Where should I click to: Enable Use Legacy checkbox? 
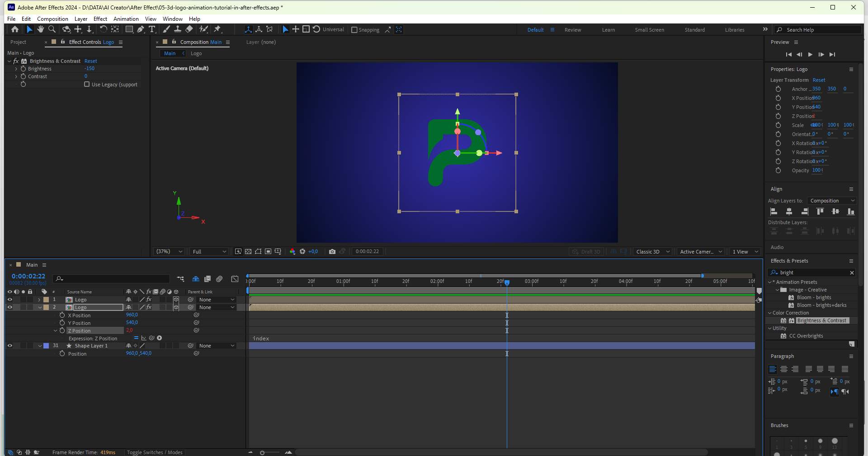tap(87, 84)
